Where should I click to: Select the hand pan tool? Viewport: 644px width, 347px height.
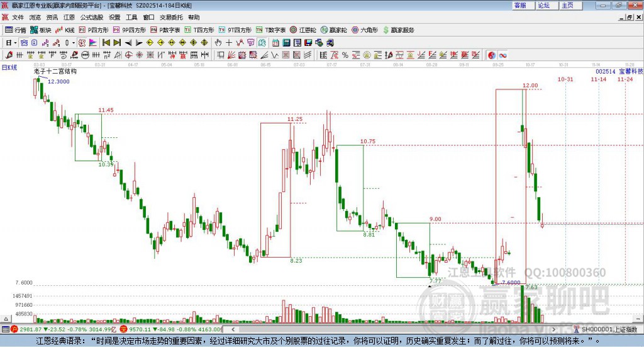coord(218,43)
